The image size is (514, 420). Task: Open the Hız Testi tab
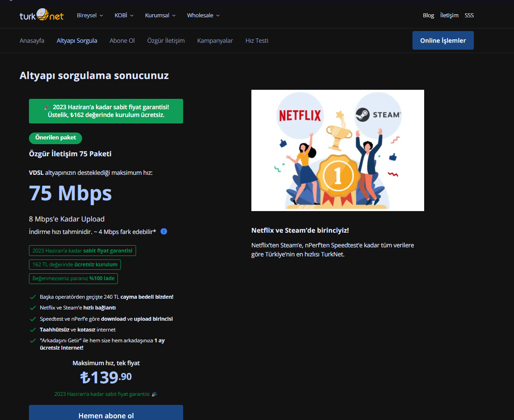coord(257,41)
